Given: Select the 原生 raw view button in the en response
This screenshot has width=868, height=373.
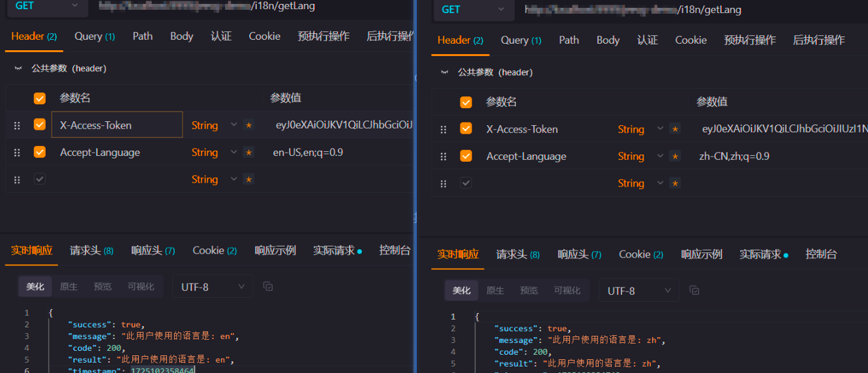Looking at the screenshot, I should click(x=68, y=286).
